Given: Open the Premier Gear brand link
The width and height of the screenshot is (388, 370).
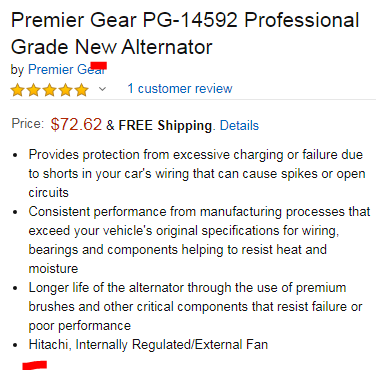Looking at the screenshot, I should pyautogui.click(x=67, y=69).
